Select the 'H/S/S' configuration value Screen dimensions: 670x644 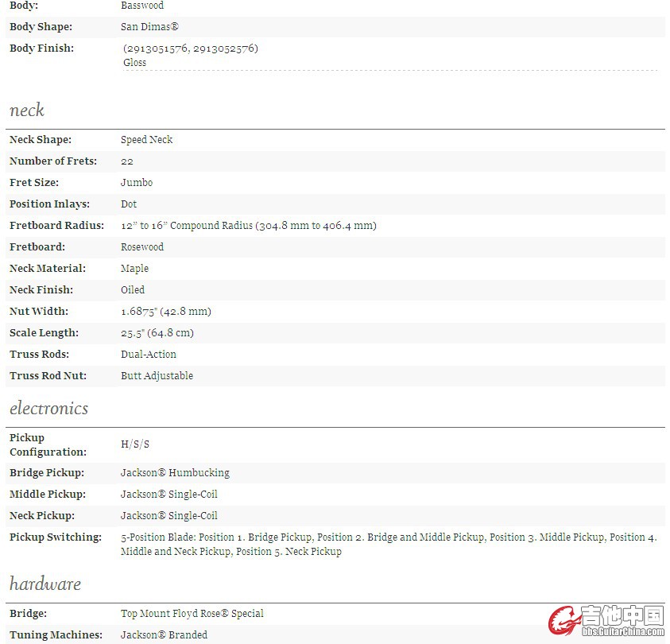click(x=135, y=444)
